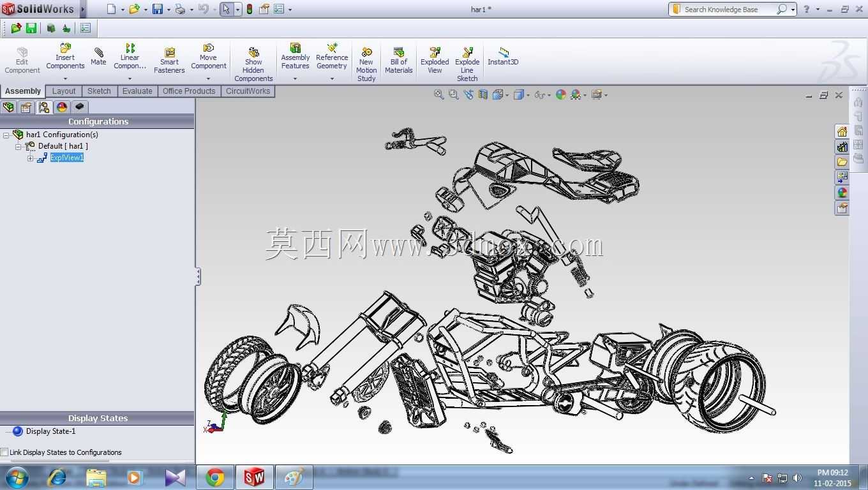Open Appearances and Scenes task pane tab
This screenshot has height=490, width=868.
(842, 193)
